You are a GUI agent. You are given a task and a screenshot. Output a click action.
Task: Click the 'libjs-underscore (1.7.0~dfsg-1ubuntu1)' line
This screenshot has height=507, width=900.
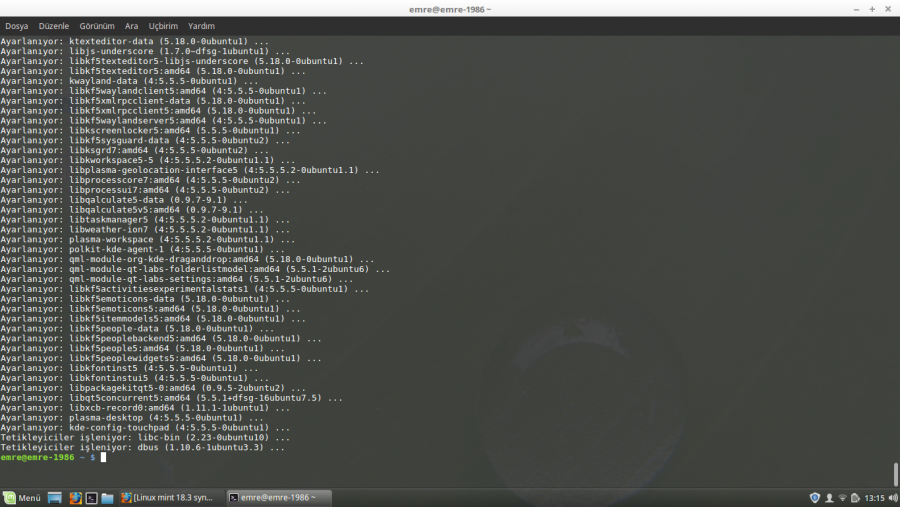tap(145, 51)
